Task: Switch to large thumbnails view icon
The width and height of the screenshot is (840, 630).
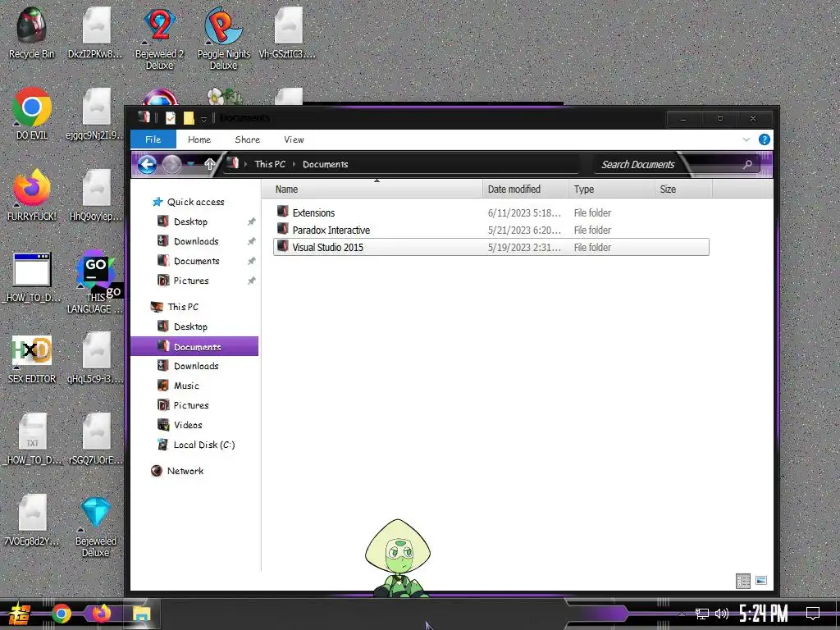Action: (x=760, y=581)
